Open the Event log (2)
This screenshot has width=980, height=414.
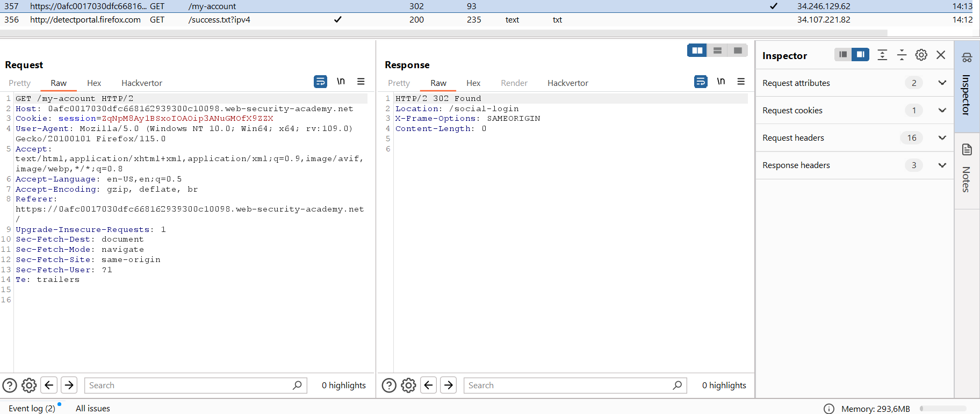pyautogui.click(x=32, y=408)
